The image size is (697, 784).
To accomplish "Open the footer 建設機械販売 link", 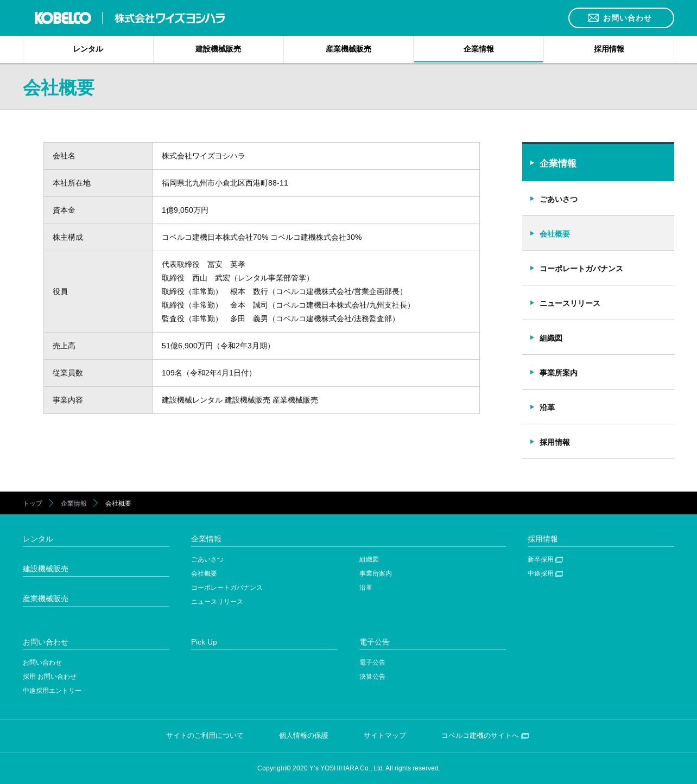I will (x=46, y=569).
